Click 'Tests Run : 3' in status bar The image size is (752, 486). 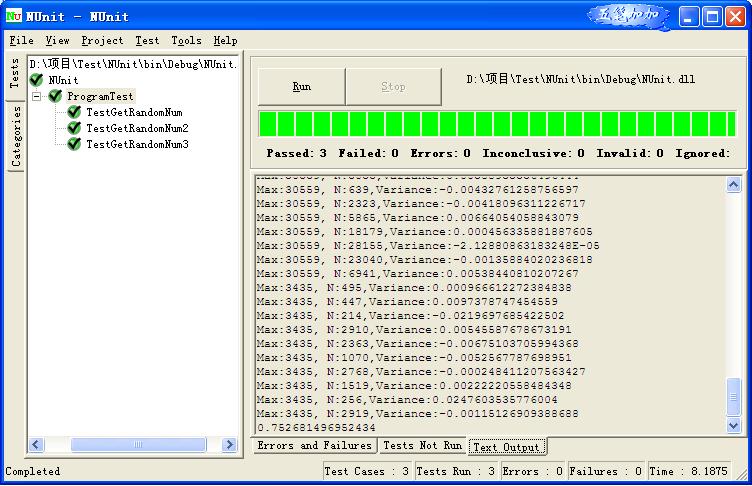pyautogui.click(x=455, y=472)
